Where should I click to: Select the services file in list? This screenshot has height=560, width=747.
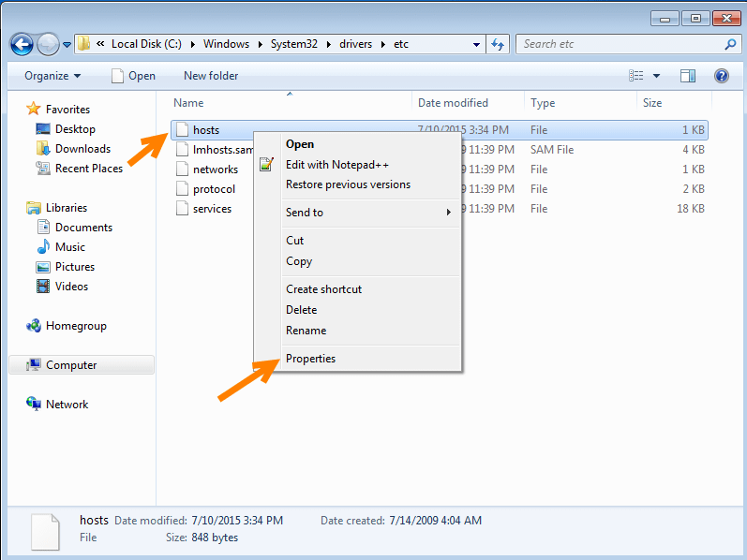pyautogui.click(x=212, y=209)
